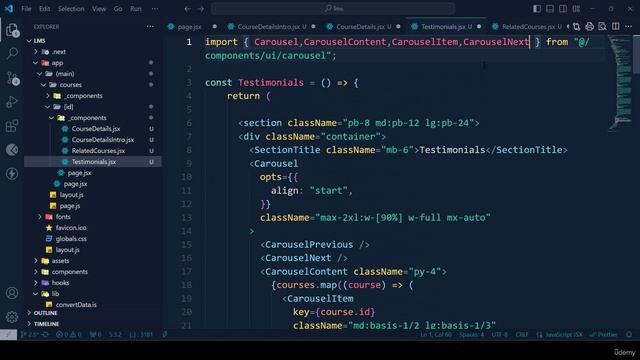This screenshot has height=360, width=640.
Task: Open the View menu
Action: [x=99, y=9]
